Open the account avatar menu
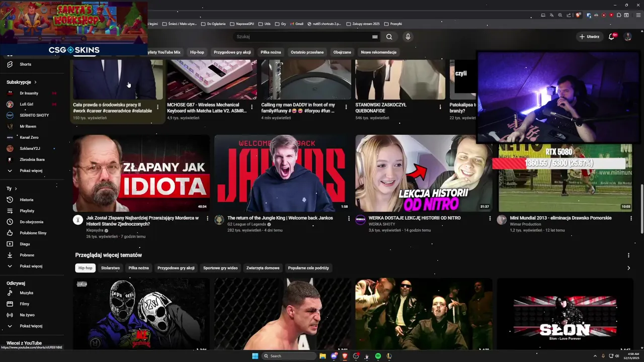 [x=627, y=37]
